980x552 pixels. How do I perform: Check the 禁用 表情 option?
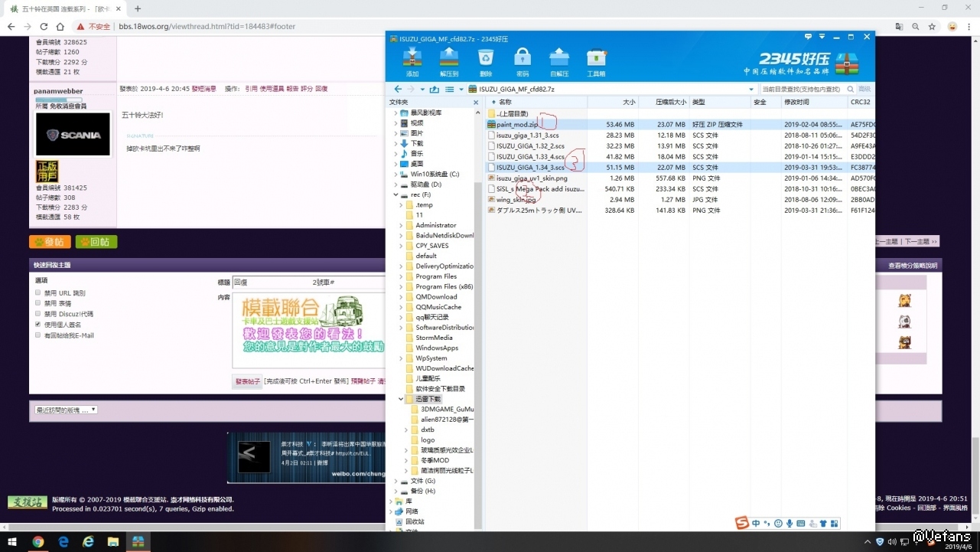38,304
